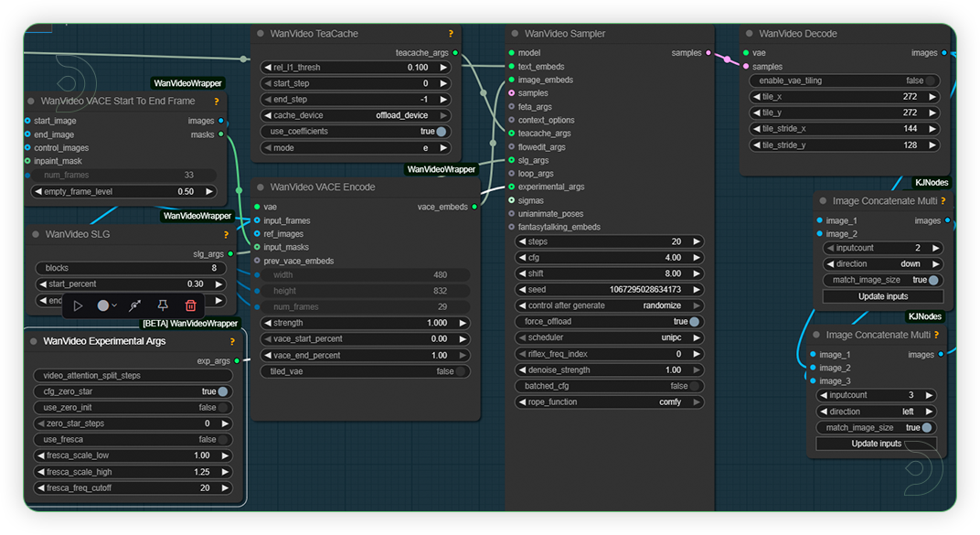Expand the color picker chevron in selection toolbar
The image size is (980, 535).
click(114, 305)
